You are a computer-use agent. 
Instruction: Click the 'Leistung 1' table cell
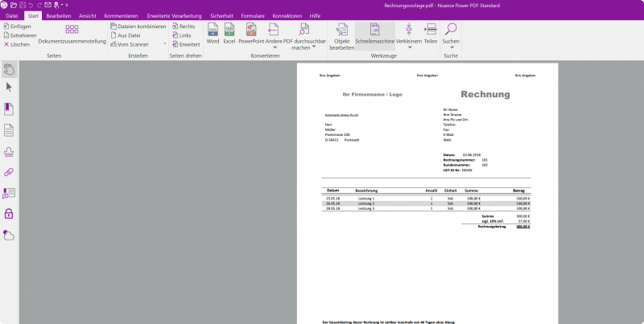point(366,199)
